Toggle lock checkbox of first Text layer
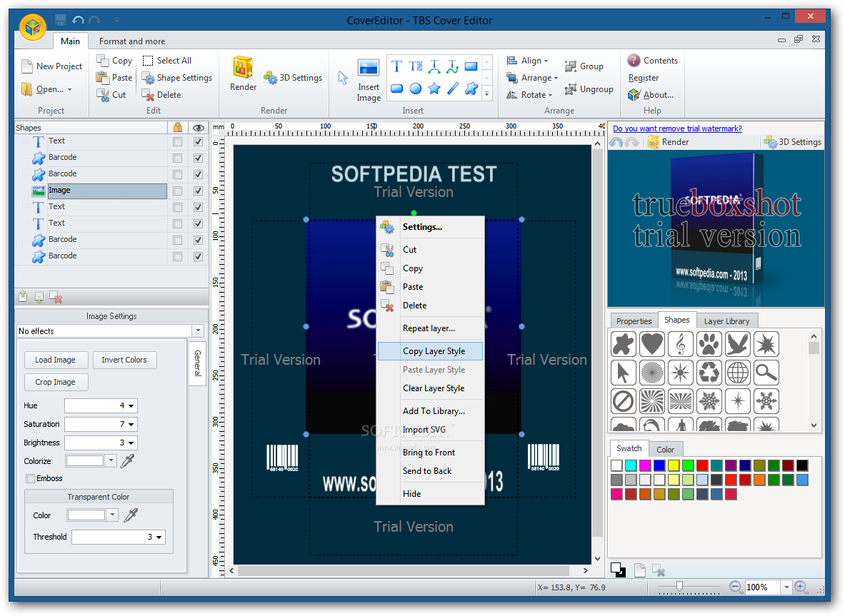Viewport: 845px width, 616px height. [177, 141]
